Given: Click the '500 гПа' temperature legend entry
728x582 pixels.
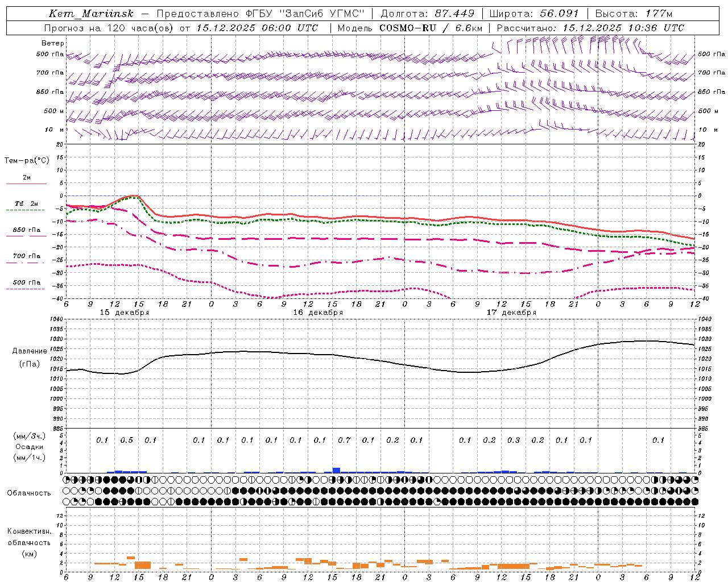Looking at the screenshot, I should tap(27, 282).
